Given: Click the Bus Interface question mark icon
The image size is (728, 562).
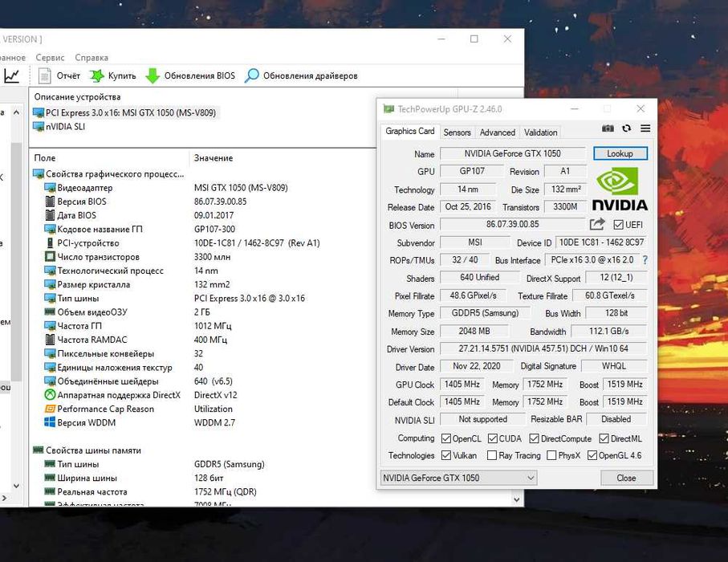Looking at the screenshot, I should coord(645,260).
